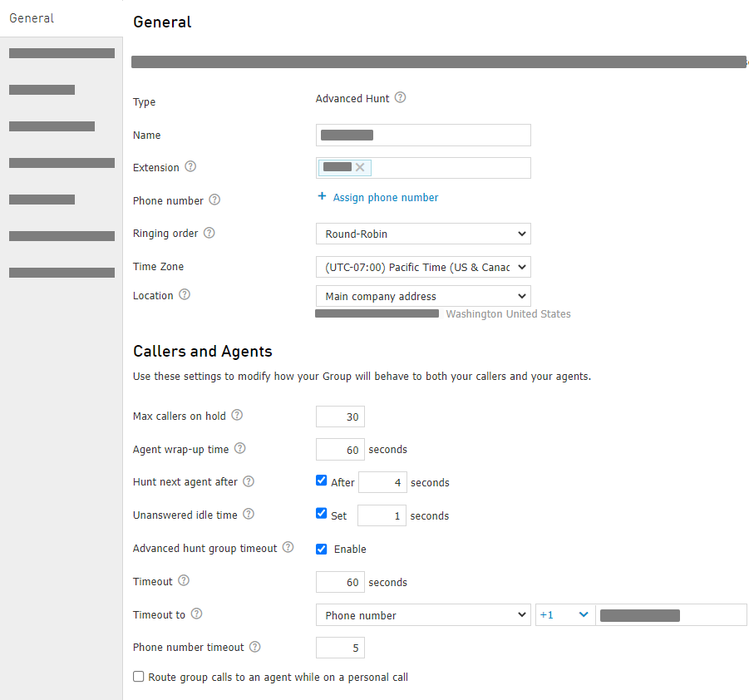
Task: Click Assign phone number link
Action: [385, 198]
